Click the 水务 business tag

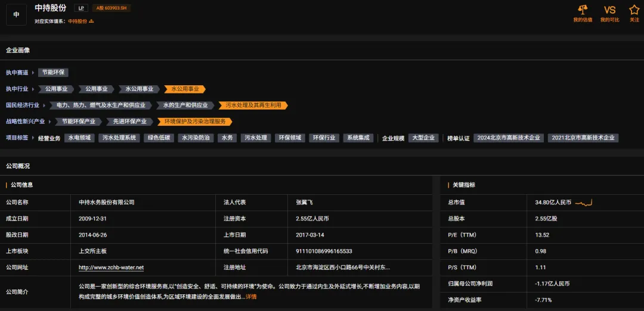pos(227,138)
